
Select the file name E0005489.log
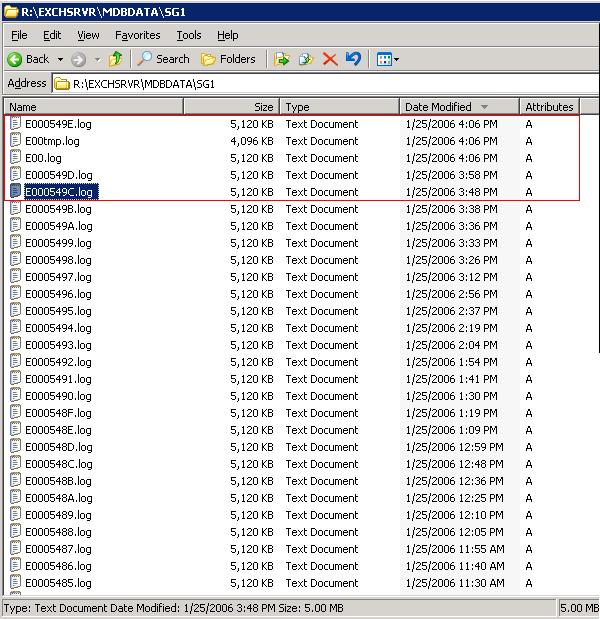(x=58, y=515)
